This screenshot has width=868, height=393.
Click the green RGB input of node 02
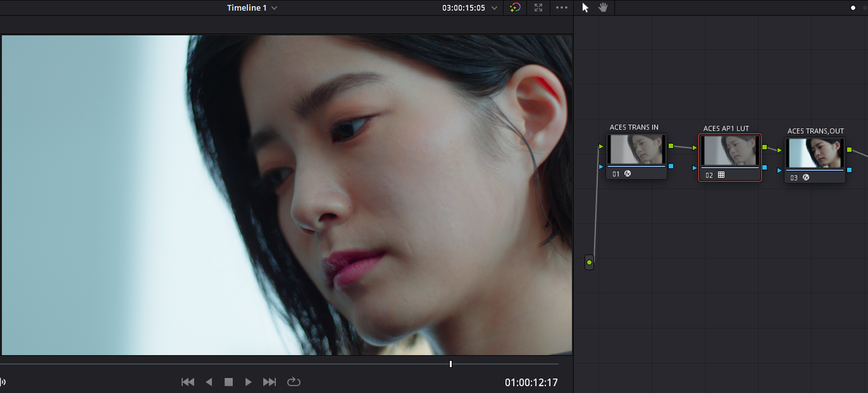tap(694, 147)
